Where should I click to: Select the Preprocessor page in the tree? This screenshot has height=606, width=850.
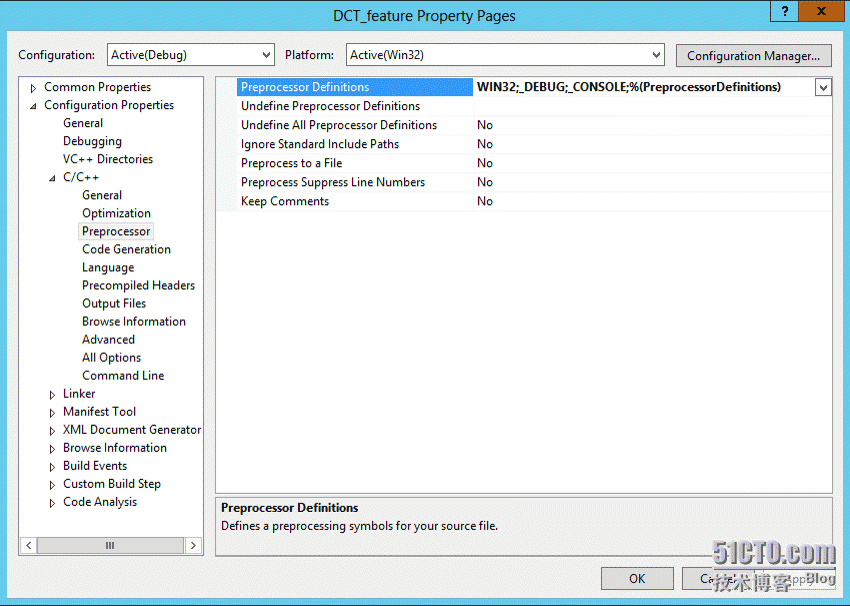(x=116, y=231)
